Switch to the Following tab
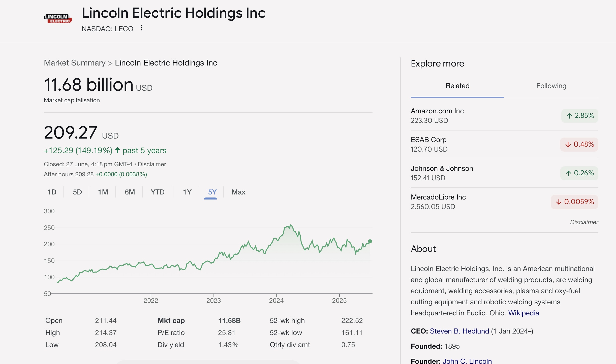Image resolution: width=616 pixels, height=364 pixels. pyautogui.click(x=551, y=86)
